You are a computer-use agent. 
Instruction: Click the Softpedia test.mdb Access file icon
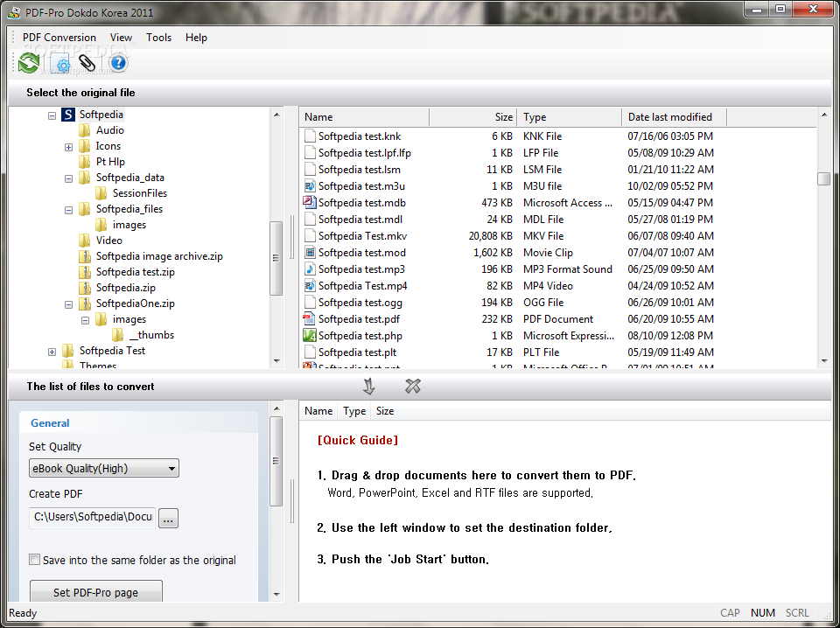coord(309,202)
